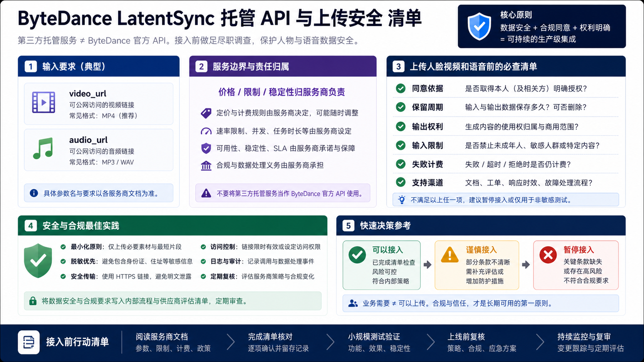This screenshot has height=362, width=644.
Task: Open the 小规模测试验证 step
Action: pos(379,342)
